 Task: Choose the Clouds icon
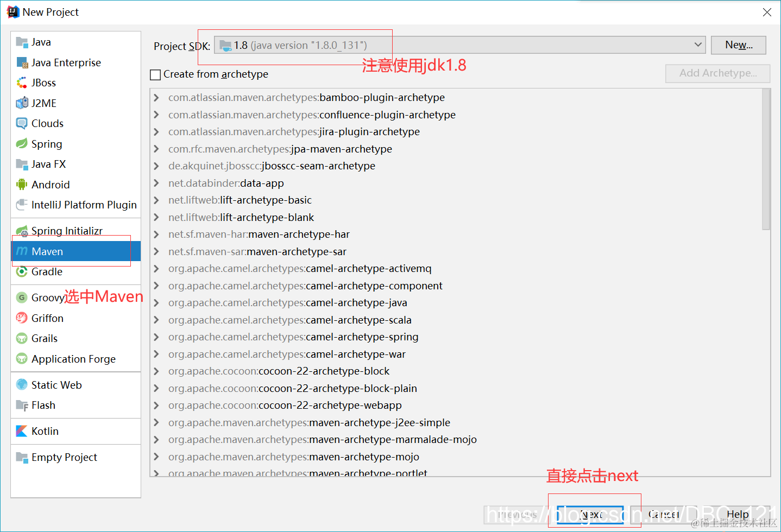point(22,123)
